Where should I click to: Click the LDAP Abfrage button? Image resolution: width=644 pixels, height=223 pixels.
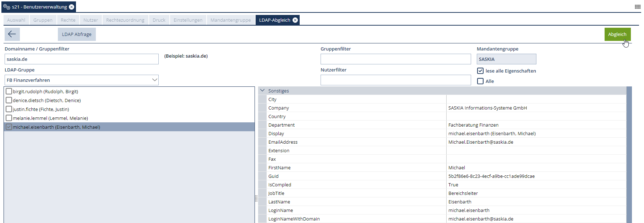[77, 34]
